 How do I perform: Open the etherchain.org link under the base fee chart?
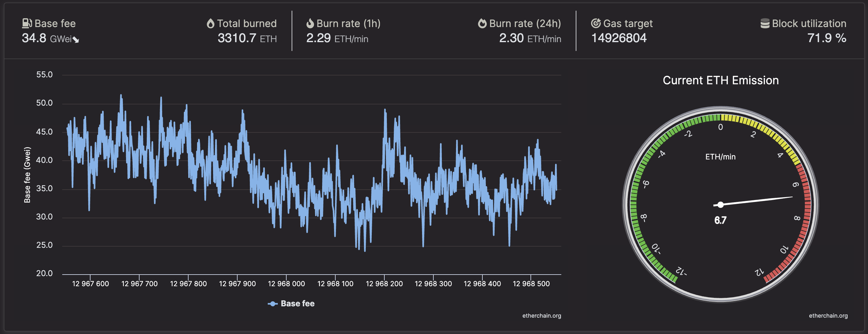541,316
